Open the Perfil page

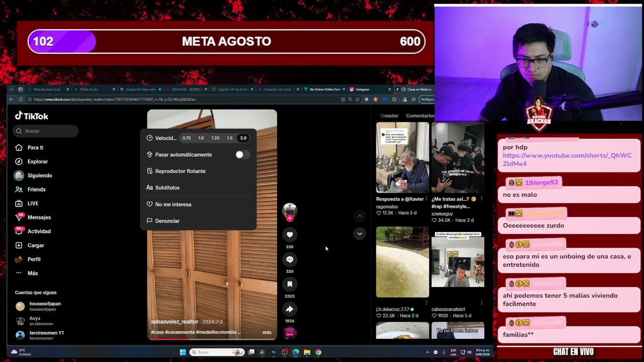28,259
